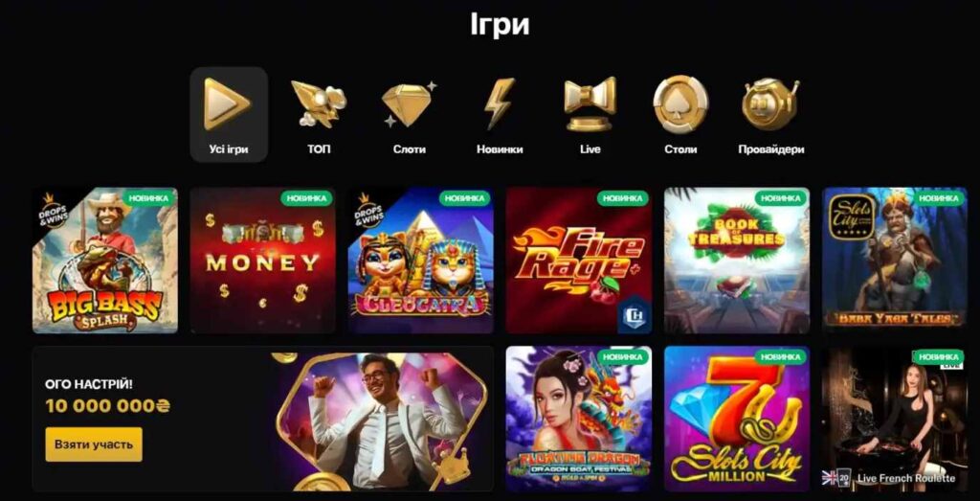Select the Live bow tie icon
980x501 pixels.
(590, 103)
